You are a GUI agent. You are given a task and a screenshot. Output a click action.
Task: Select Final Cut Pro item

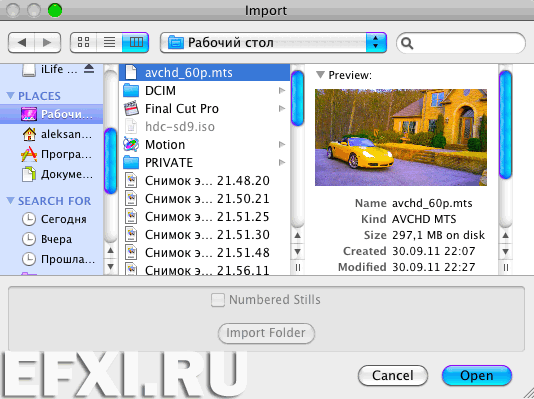coord(204,109)
